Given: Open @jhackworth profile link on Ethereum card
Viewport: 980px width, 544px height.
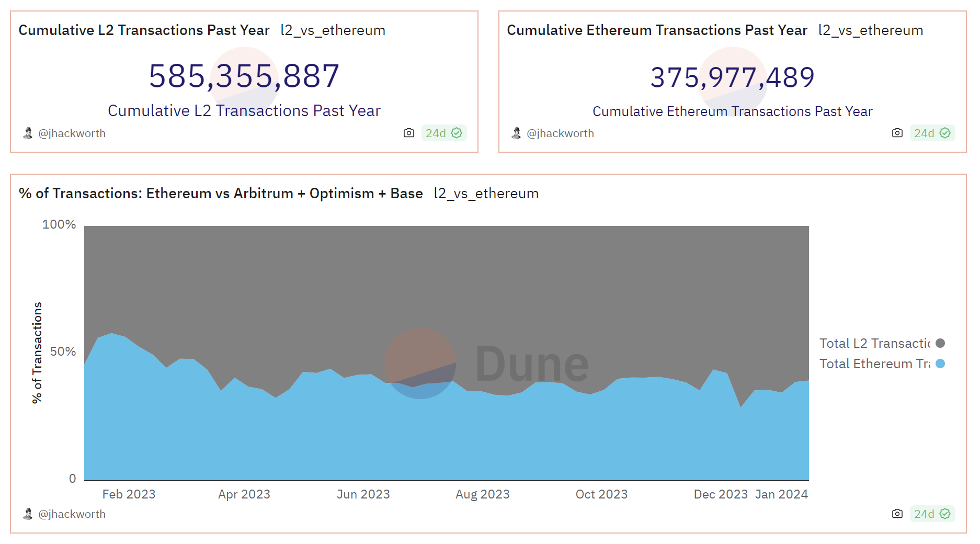Looking at the screenshot, I should click(560, 133).
